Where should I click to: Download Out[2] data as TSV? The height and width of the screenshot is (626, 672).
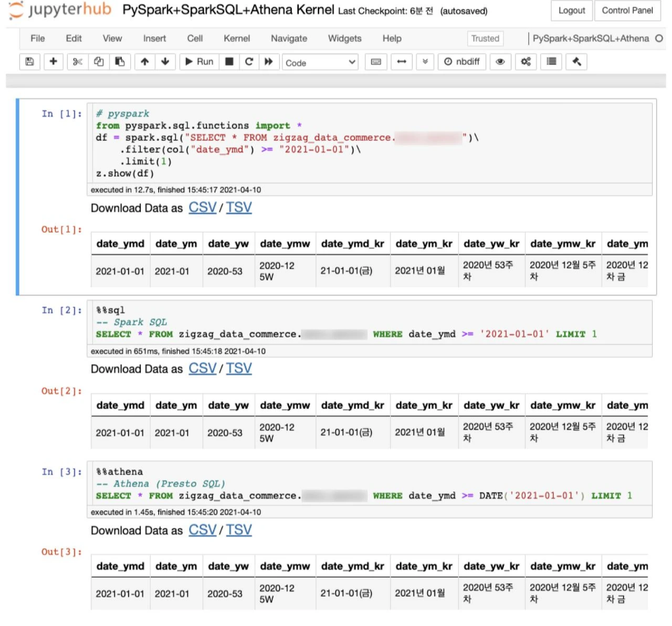(x=239, y=369)
